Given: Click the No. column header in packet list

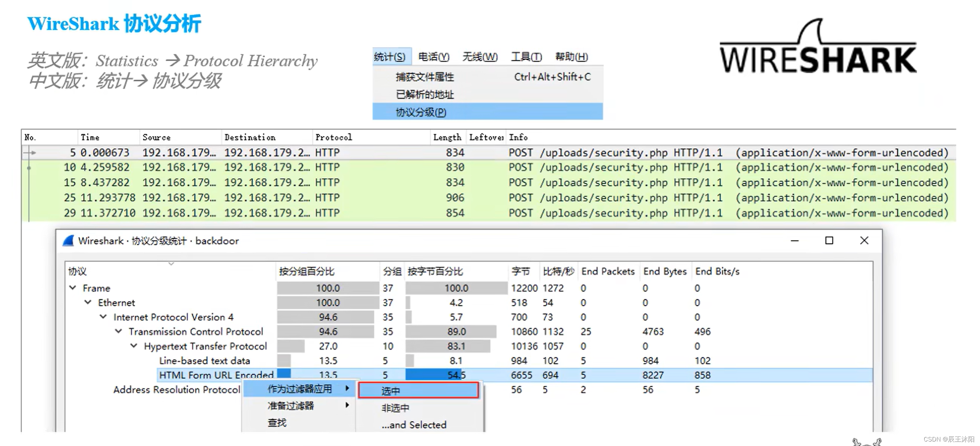Looking at the screenshot, I should [x=50, y=137].
